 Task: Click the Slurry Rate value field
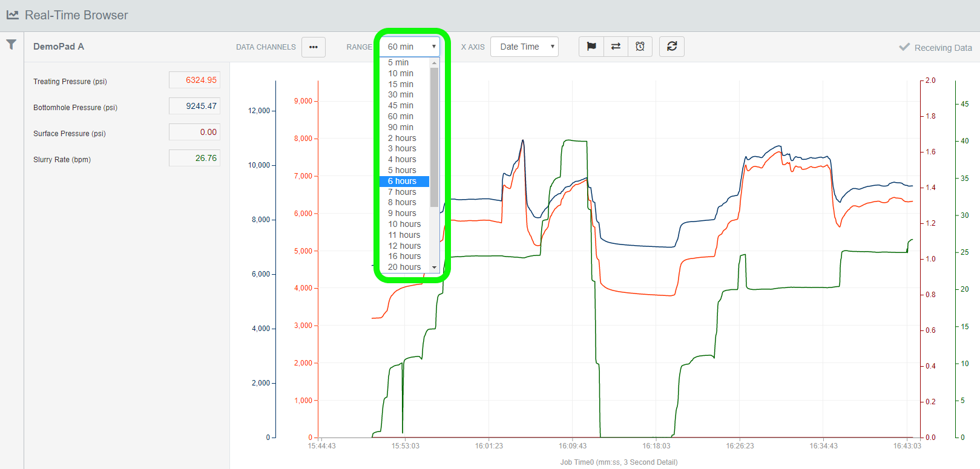click(x=194, y=159)
